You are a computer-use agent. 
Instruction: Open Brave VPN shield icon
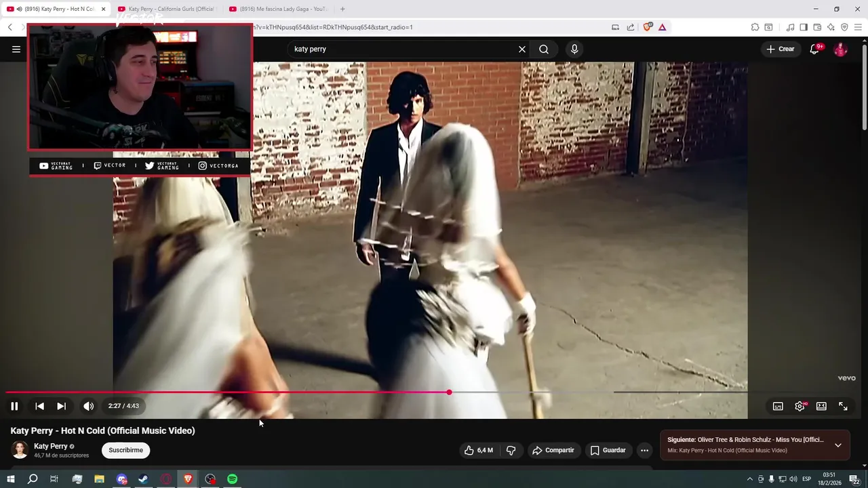click(x=844, y=27)
